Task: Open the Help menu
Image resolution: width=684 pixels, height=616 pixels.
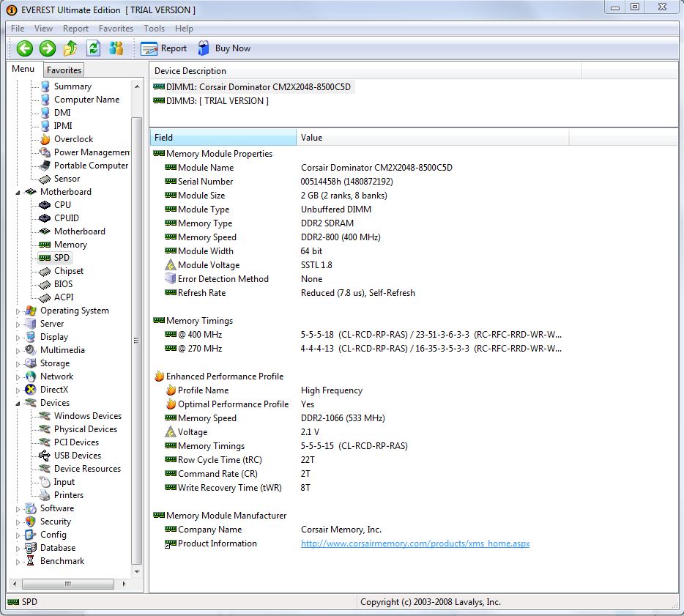Action: pos(184,29)
